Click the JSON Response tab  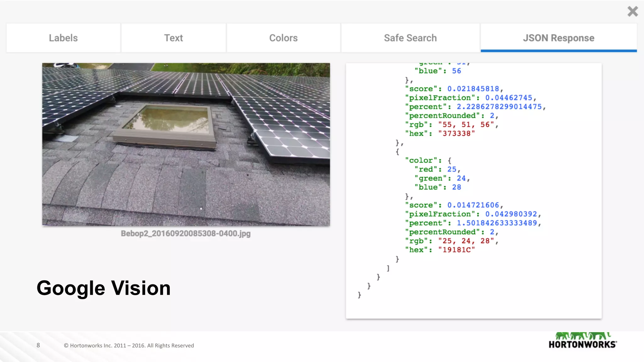tap(558, 38)
